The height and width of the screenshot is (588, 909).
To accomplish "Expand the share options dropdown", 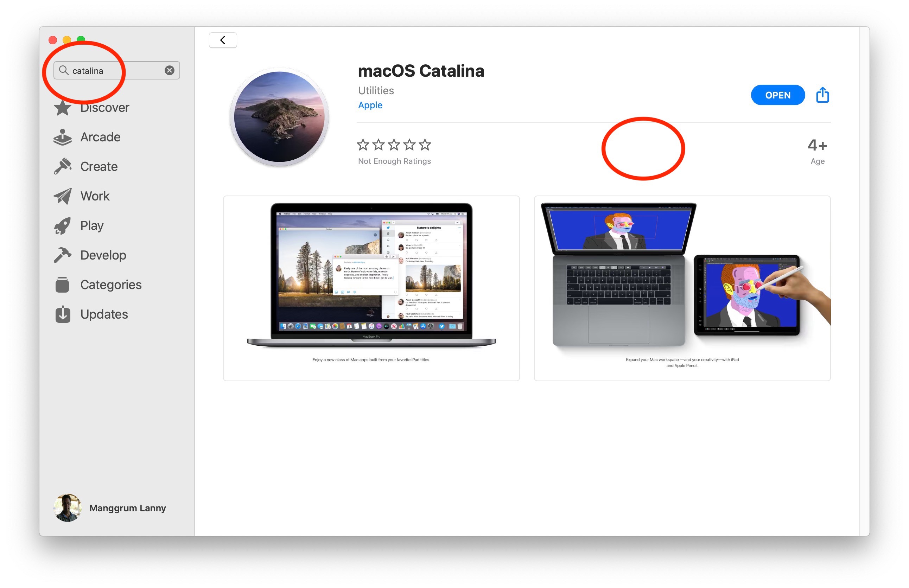I will point(823,95).
